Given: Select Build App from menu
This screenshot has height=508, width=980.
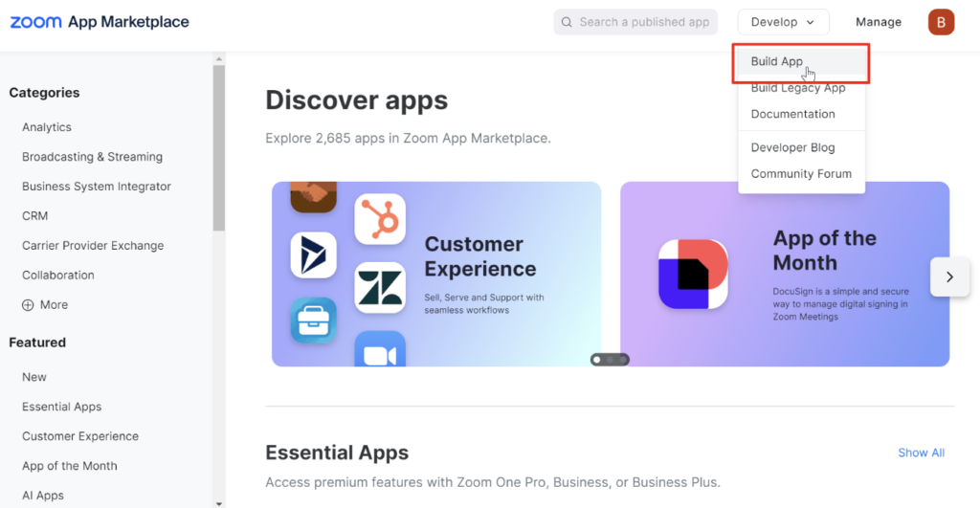Looking at the screenshot, I should point(777,62).
